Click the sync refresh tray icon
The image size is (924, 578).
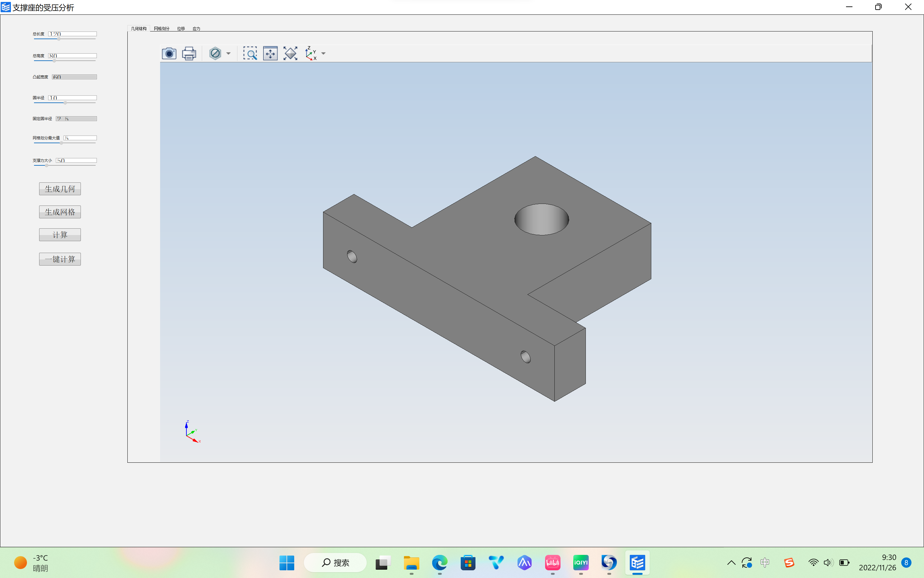[x=747, y=563]
